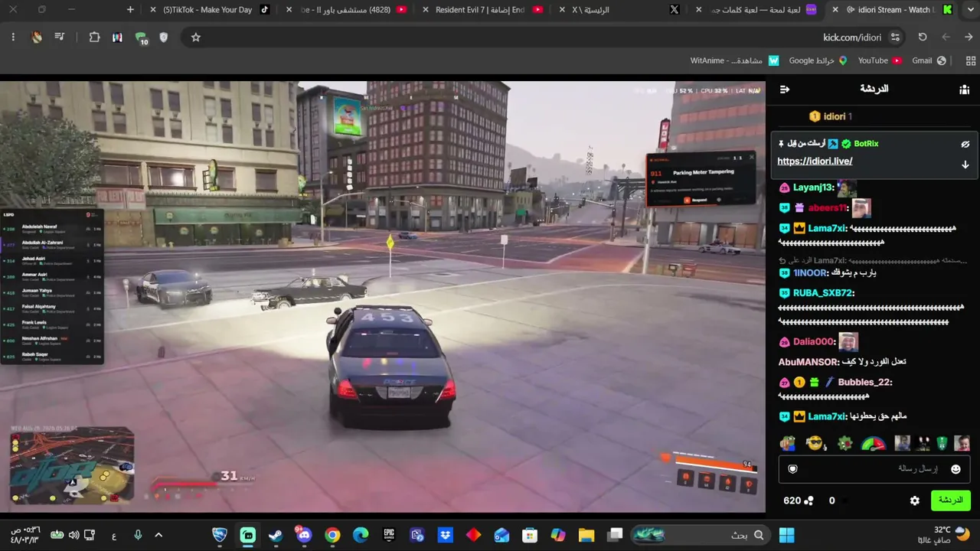
Task: Send message with the green chat button
Action: [950, 500]
